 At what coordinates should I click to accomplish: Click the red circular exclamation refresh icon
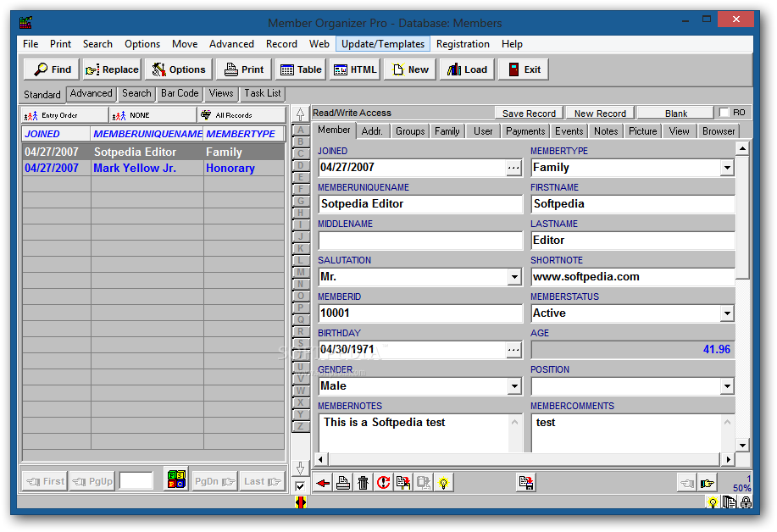[384, 483]
